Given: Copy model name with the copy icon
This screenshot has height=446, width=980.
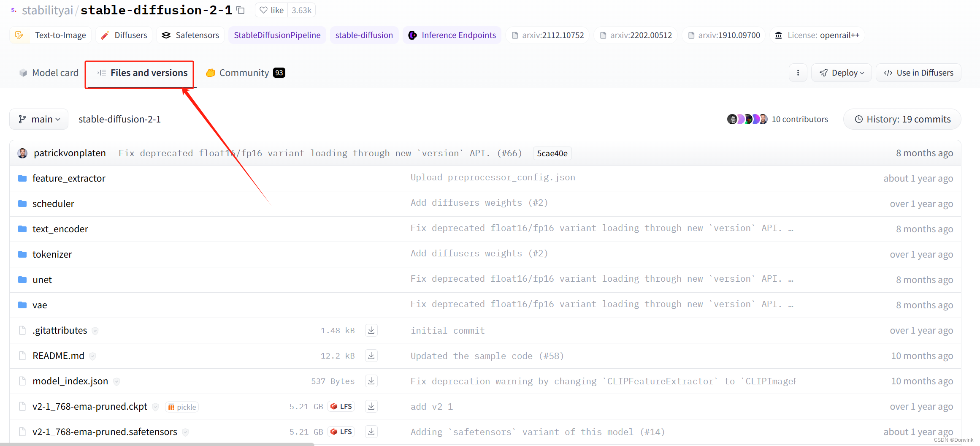Looking at the screenshot, I should click(241, 10).
